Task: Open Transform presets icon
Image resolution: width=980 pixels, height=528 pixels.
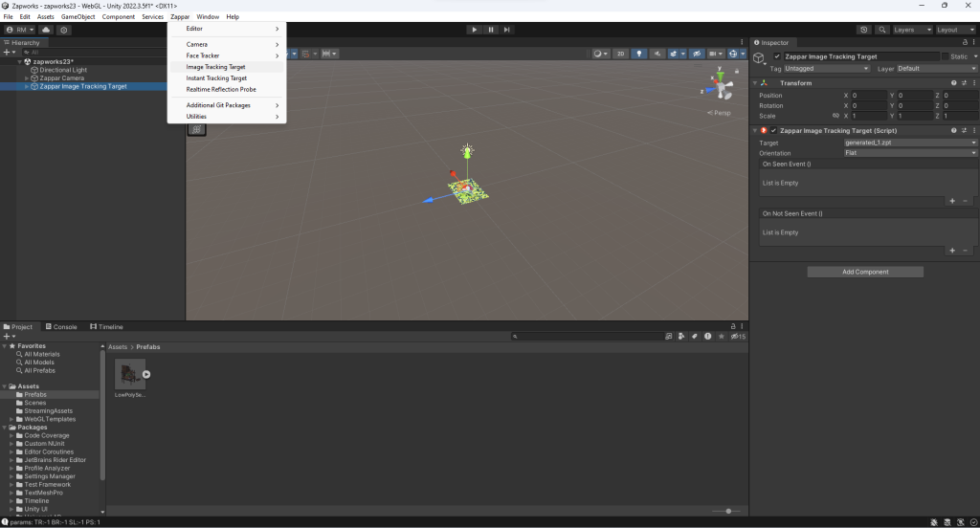Action: pos(964,83)
